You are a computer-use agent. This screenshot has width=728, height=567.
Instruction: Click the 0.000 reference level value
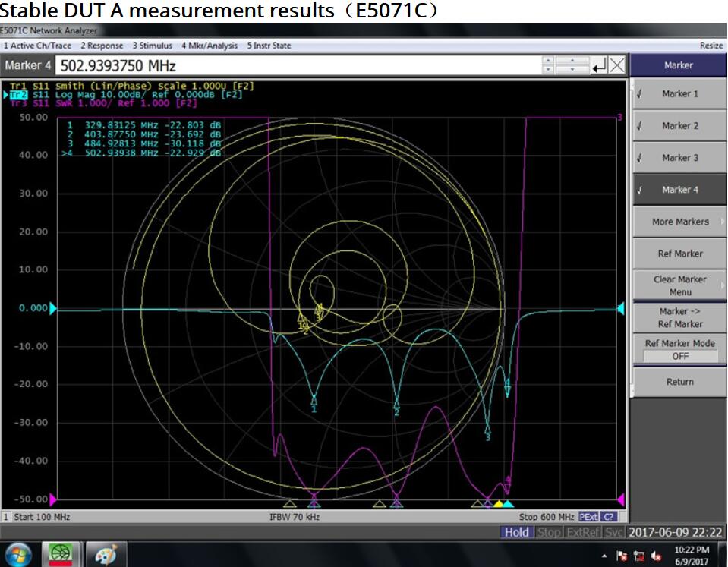point(33,308)
